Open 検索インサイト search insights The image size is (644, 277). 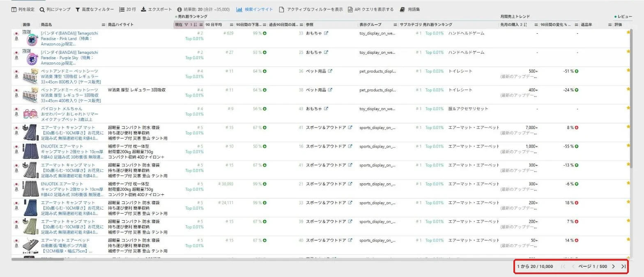255,9
